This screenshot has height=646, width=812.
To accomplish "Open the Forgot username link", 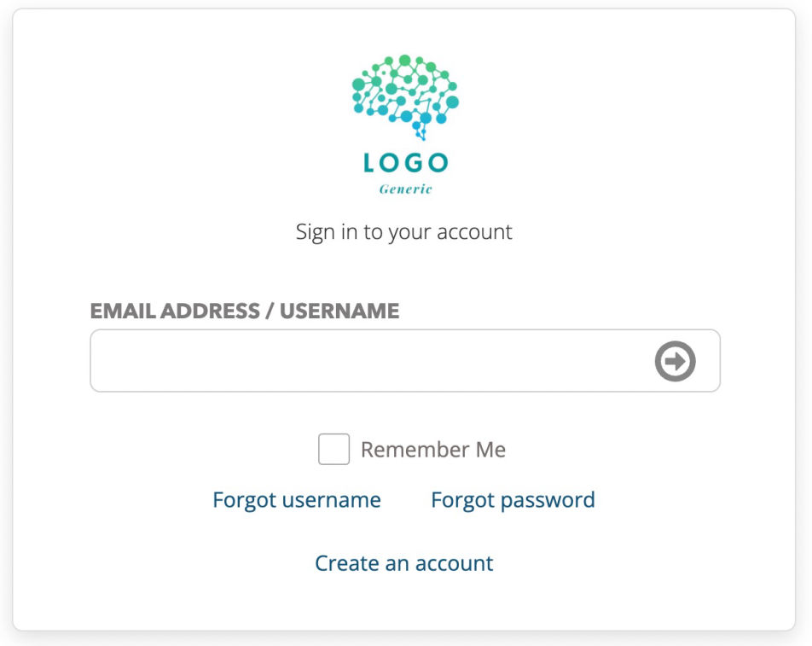I will 296,500.
